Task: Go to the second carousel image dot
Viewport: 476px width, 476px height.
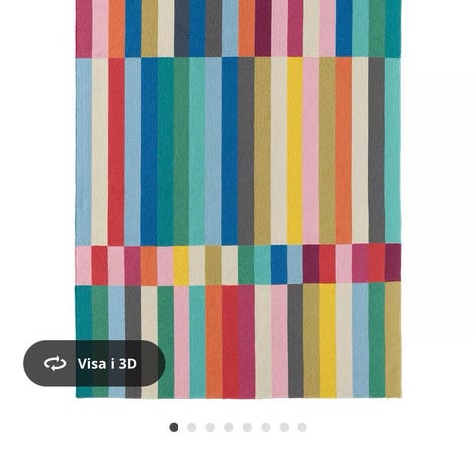Action: (192, 427)
